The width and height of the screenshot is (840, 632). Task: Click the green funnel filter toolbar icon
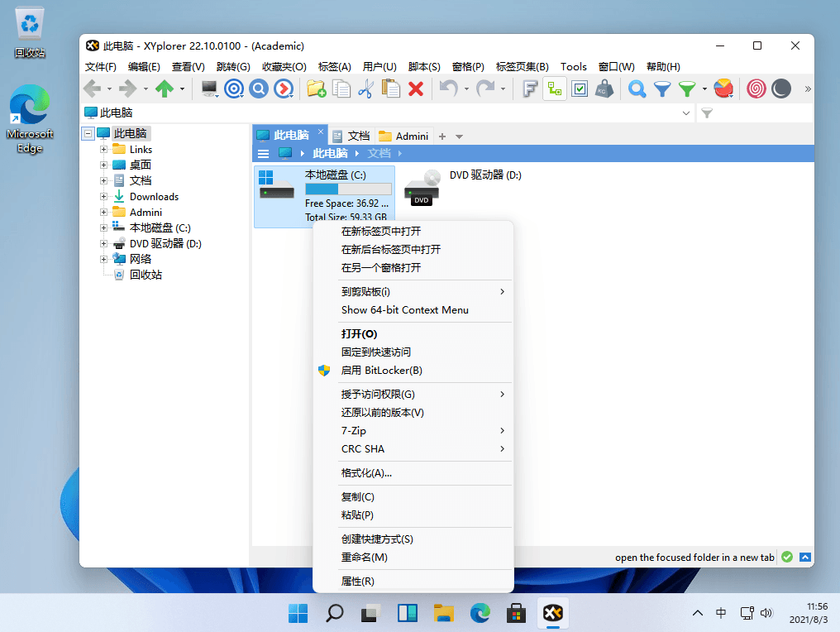(x=687, y=89)
